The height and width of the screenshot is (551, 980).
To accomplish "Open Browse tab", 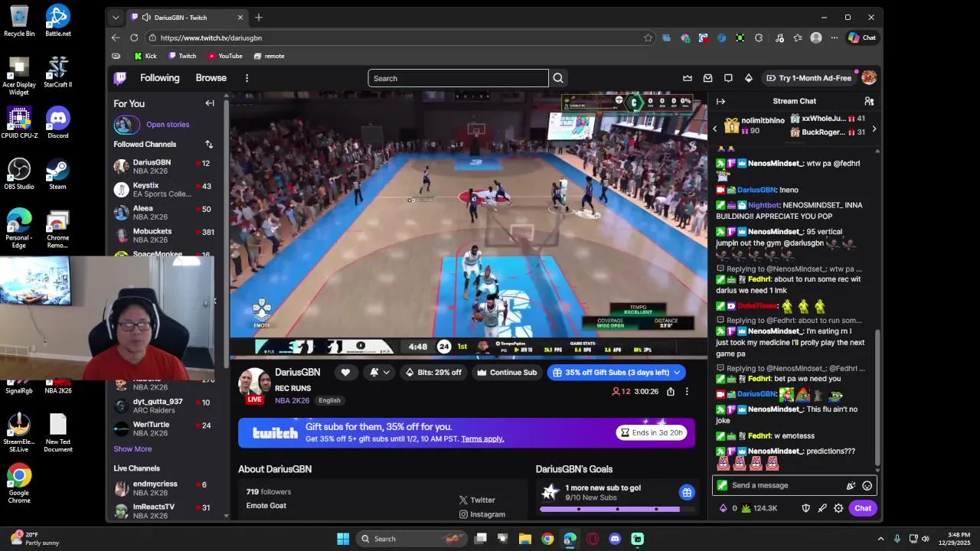I will (x=211, y=78).
